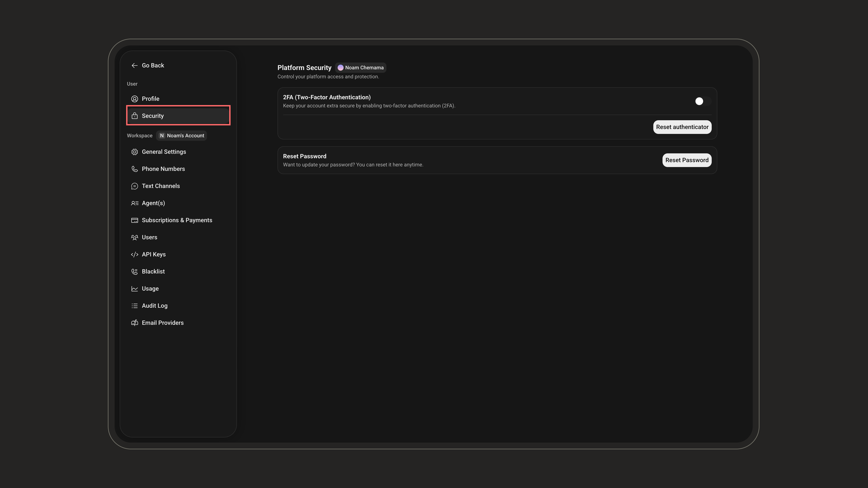Click the API Keys code brackets icon
The image size is (868, 488).
click(x=134, y=255)
